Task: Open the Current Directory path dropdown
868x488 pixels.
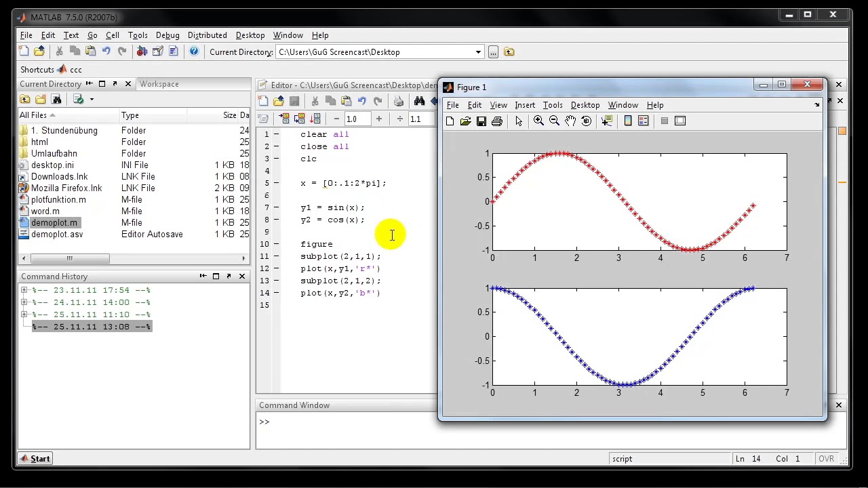Action: coord(478,52)
